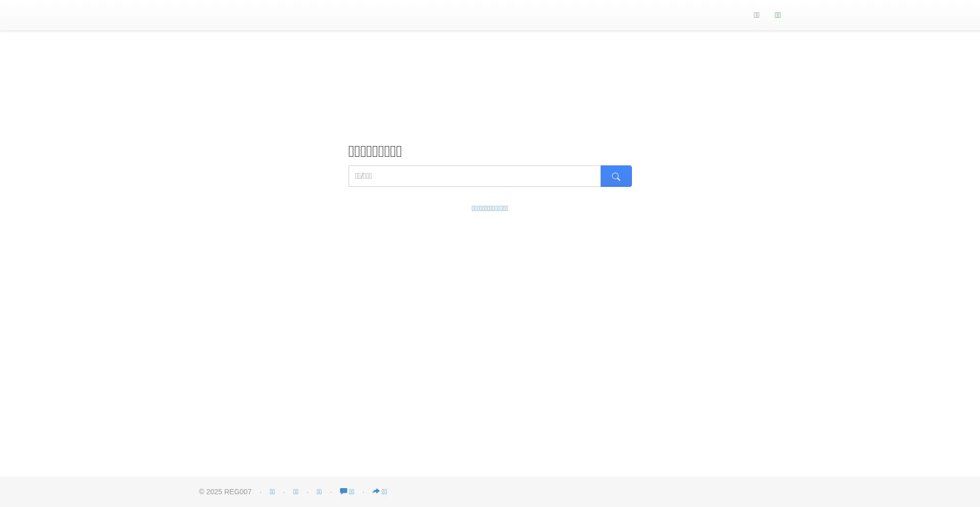Click the placeholder text inside the search box
The height and width of the screenshot is (507, 980).
pyautogui.click(x=363, y=176)
